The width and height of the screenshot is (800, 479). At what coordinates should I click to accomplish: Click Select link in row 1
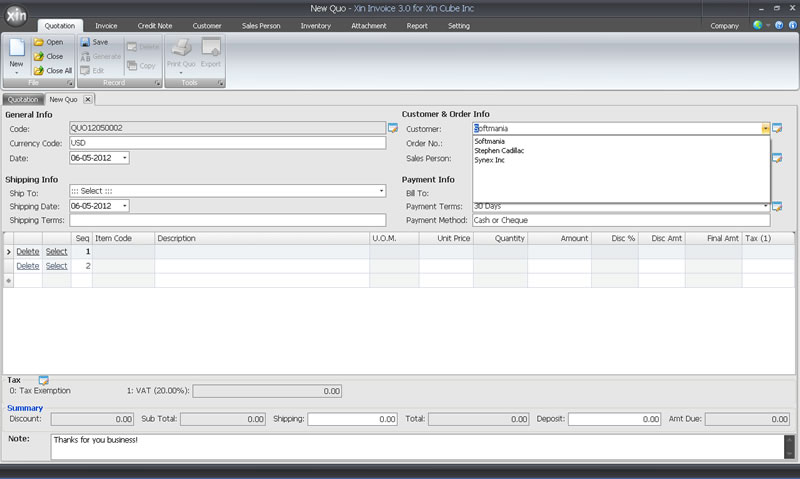[x=56, y=251]
